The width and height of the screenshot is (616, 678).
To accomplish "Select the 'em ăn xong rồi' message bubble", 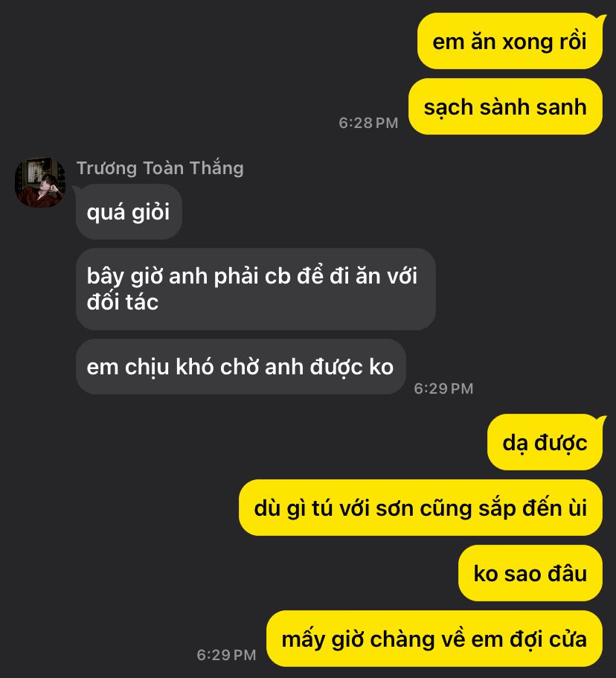I will [510, 41].
